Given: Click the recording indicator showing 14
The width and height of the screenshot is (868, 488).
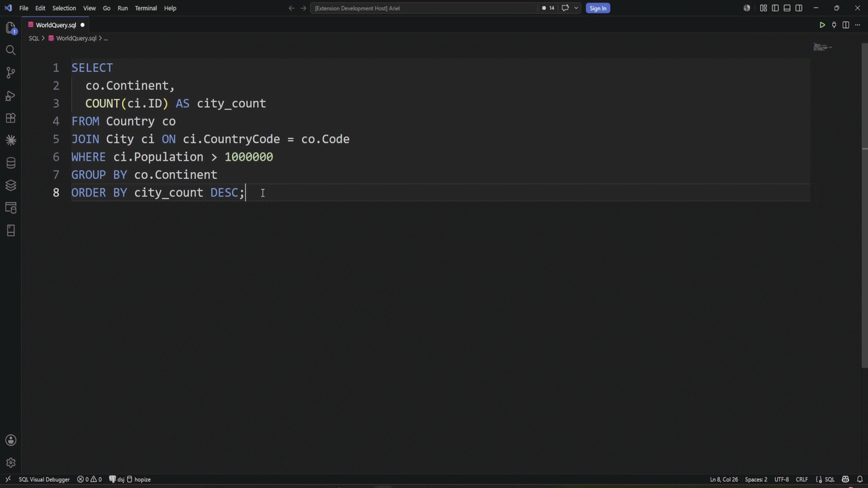Looking at the screenshot, I should pyautogui.click(x=548, y=8).
